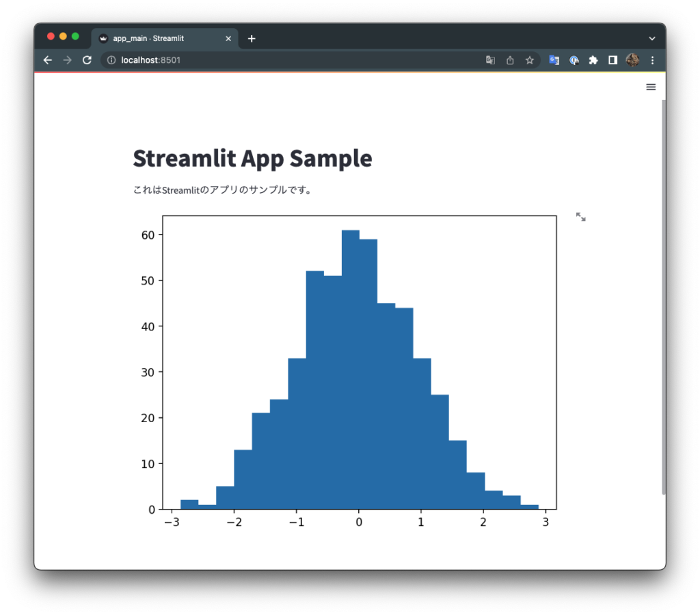
Task: Select the app_main Streamlit tab
Action: point(164,38)
